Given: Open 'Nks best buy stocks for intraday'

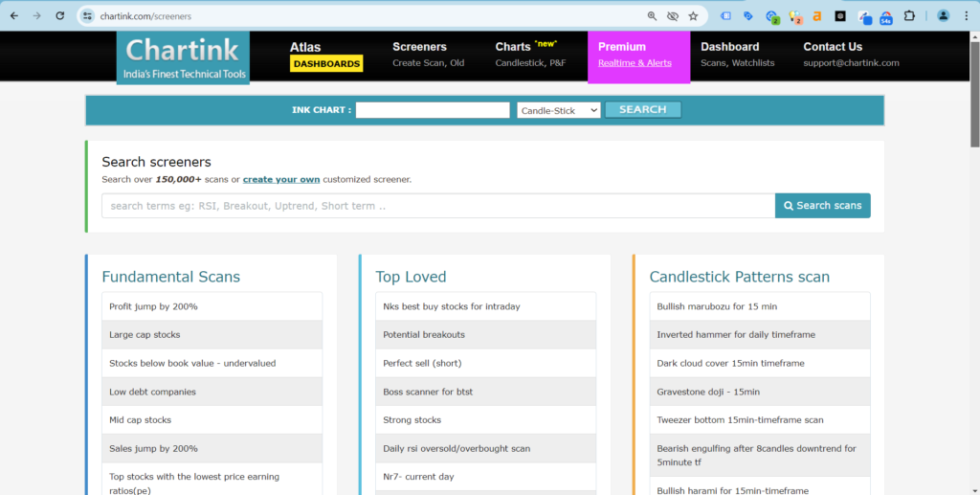Looking at the screenshot, I should click(485, 306).
